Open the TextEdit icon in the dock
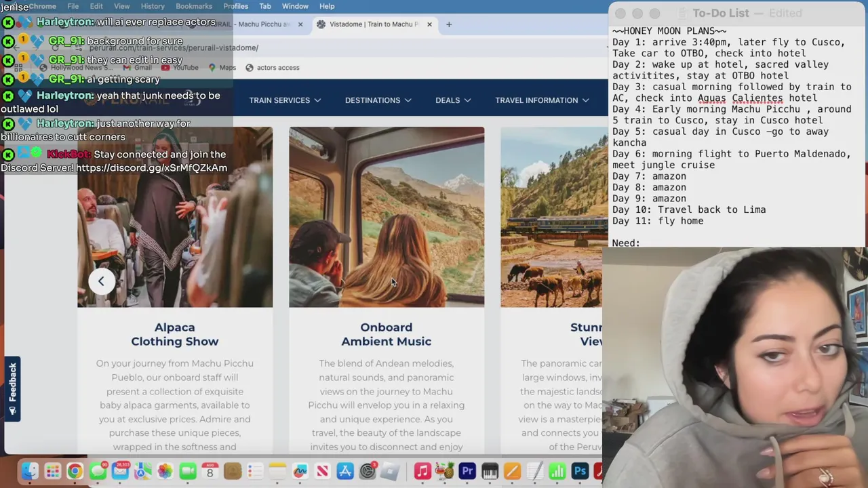This screenshot has width=868, height=488. [x=535, y=471]
